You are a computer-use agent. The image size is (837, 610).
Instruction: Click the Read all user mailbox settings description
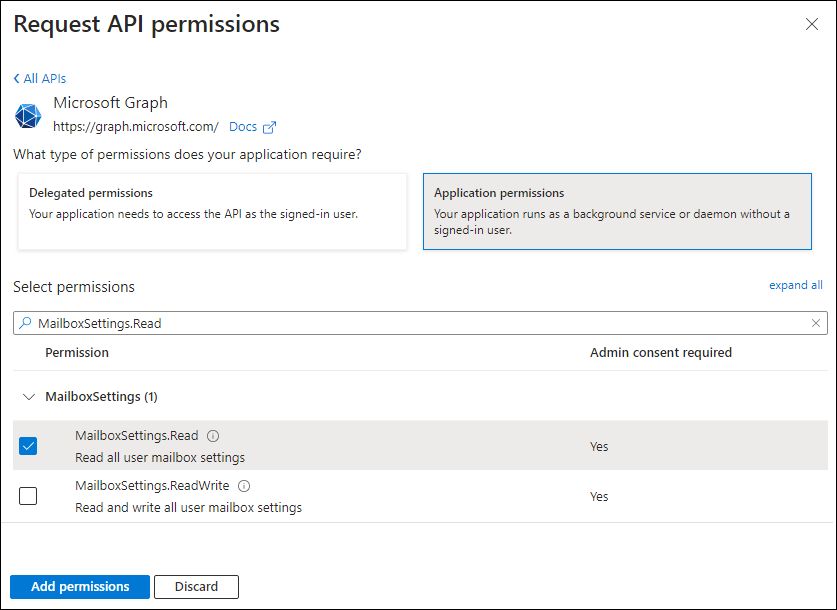(x=160, y=457)
